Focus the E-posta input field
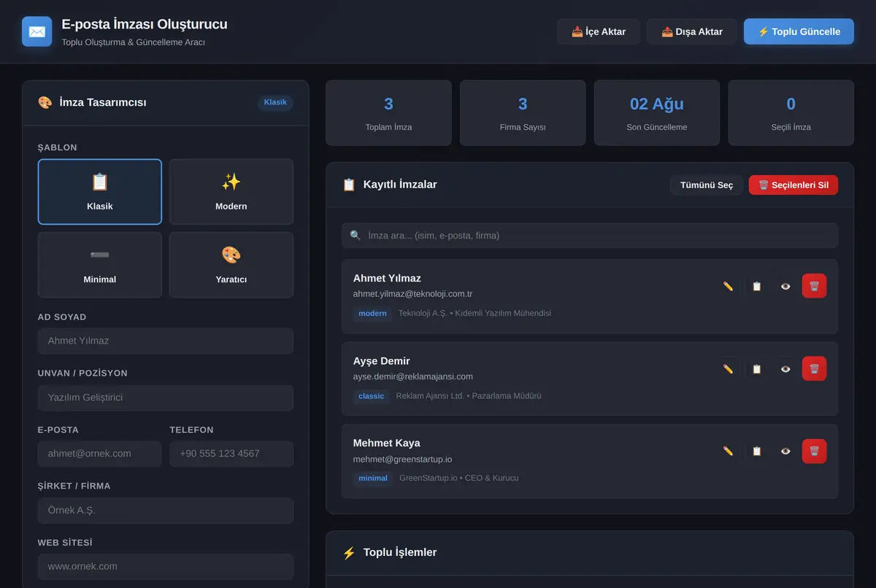The height and width of the screenshot is (588, 876). [100, 454]
